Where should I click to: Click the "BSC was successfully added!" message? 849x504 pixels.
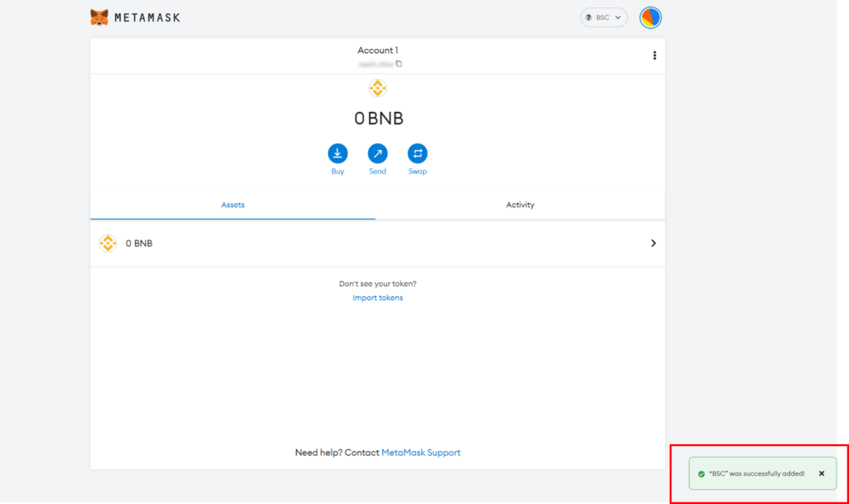757,473
